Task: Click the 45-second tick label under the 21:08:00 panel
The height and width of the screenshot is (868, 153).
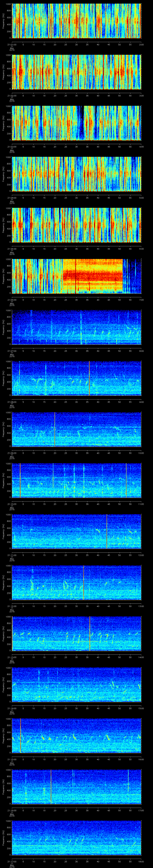Action: (109, 402)
